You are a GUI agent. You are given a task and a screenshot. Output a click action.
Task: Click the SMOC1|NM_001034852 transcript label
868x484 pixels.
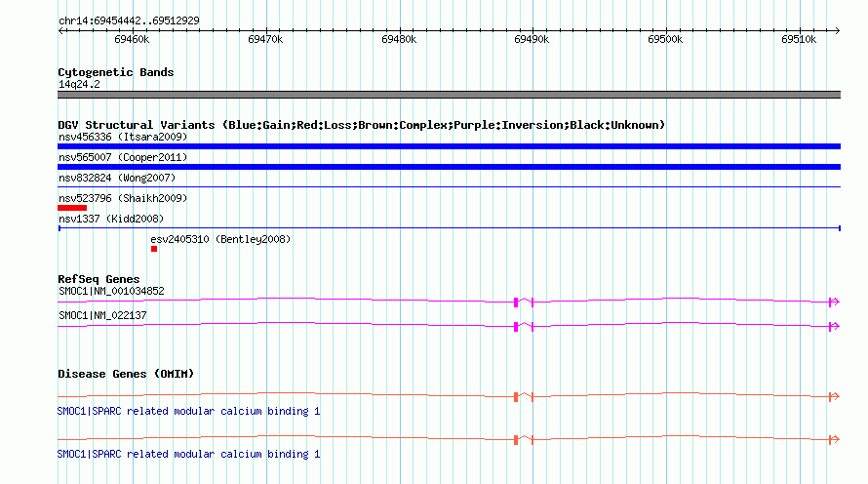coord(111,292)
